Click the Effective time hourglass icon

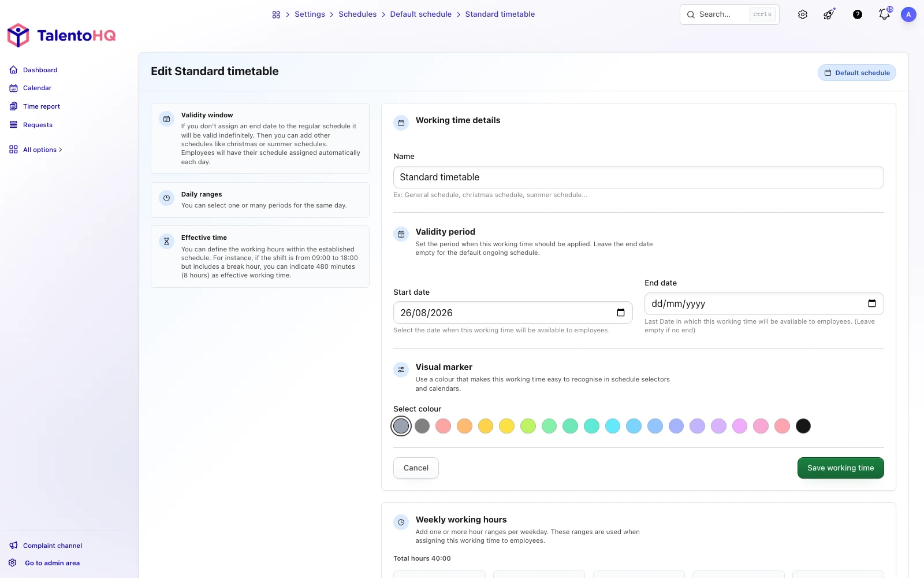[166, 242]
